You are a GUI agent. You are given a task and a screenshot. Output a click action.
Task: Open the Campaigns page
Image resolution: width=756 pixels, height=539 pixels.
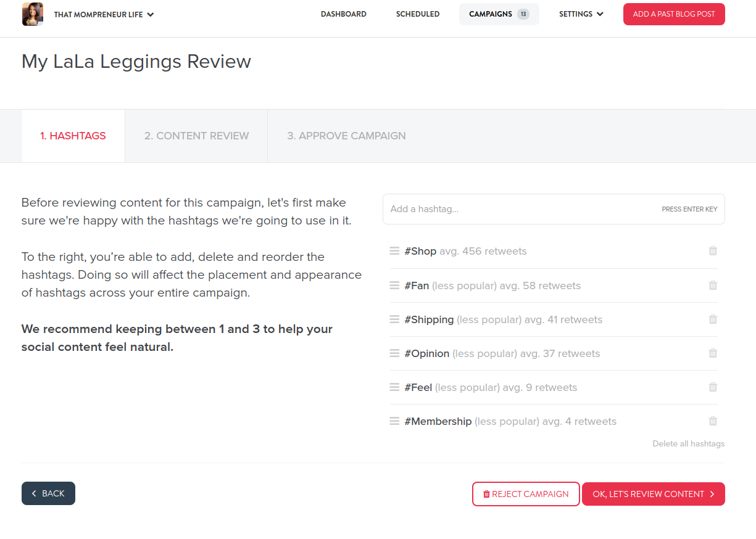[x=499, y=14]
